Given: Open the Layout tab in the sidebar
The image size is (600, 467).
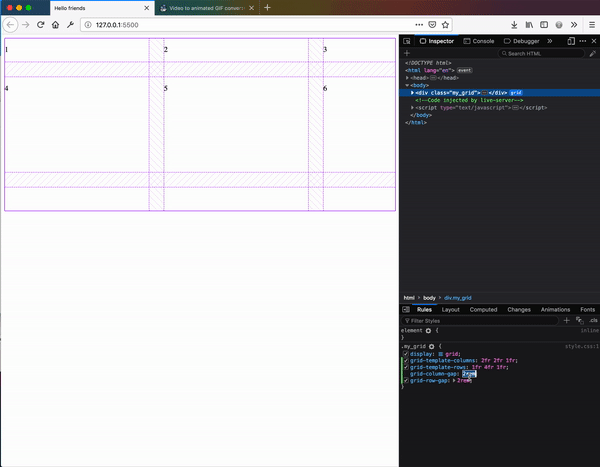Looking at the screenshot, I should click(x=450, y=309).
